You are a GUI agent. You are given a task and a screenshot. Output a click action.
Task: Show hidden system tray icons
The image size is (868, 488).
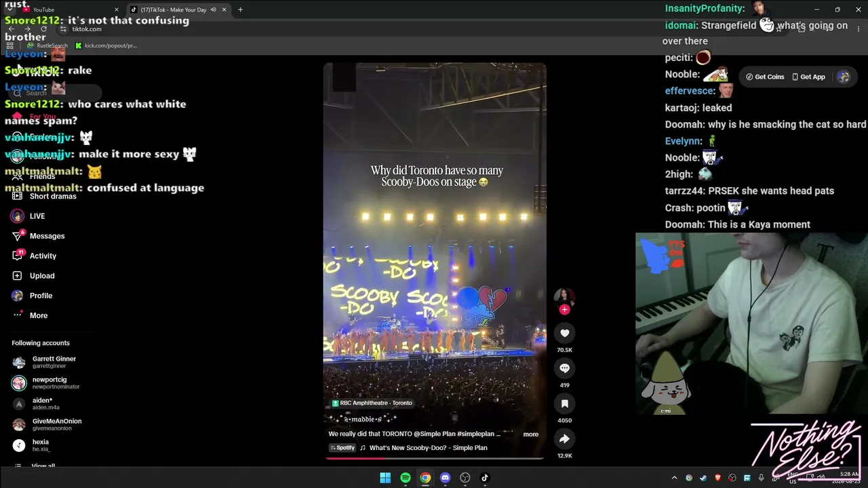pos(674,478)
